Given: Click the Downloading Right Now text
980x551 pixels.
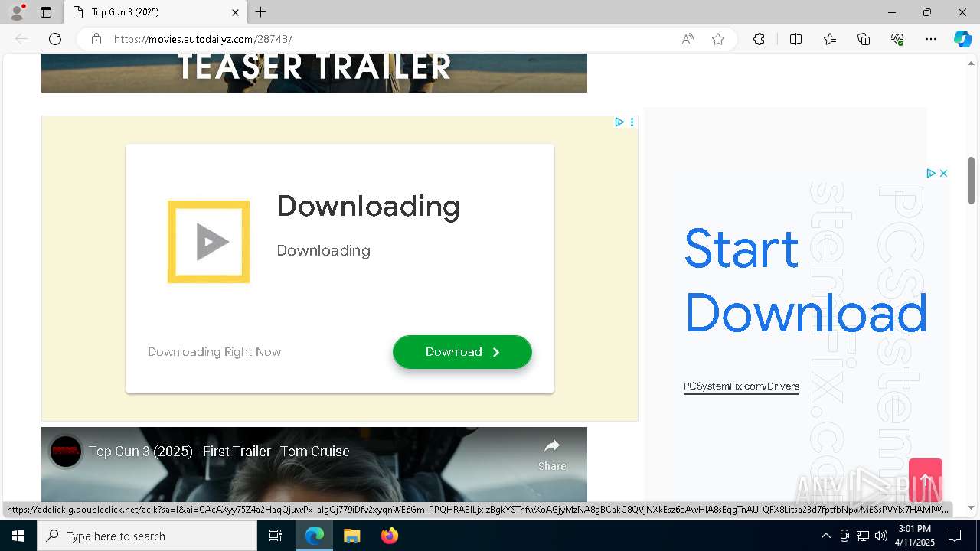Looking at the screenshot, I should 214,352.
